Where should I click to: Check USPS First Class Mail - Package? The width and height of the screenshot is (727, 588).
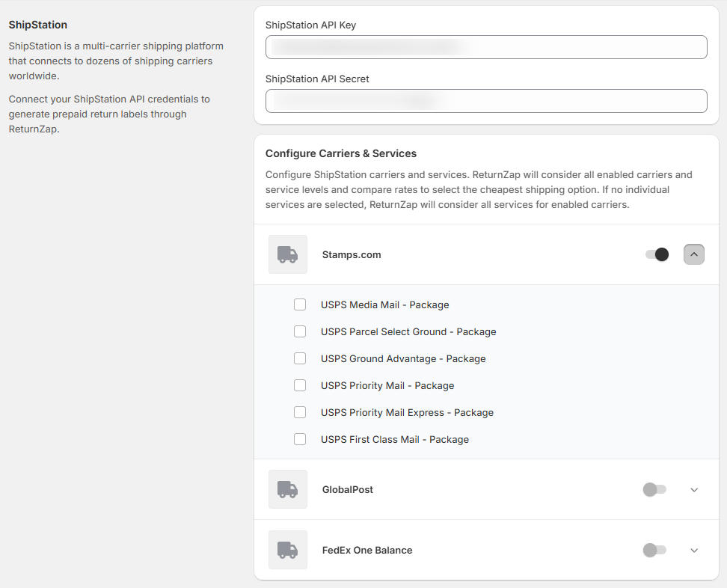[300, 439]
